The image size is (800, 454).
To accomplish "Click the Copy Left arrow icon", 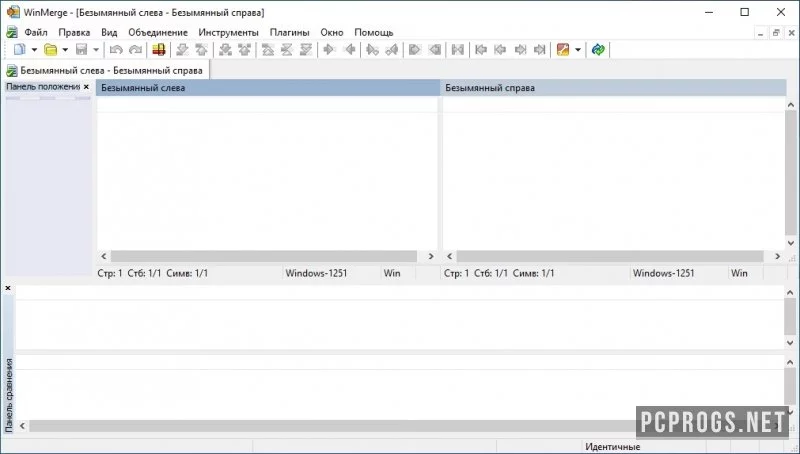I will (x=349, y=49).
